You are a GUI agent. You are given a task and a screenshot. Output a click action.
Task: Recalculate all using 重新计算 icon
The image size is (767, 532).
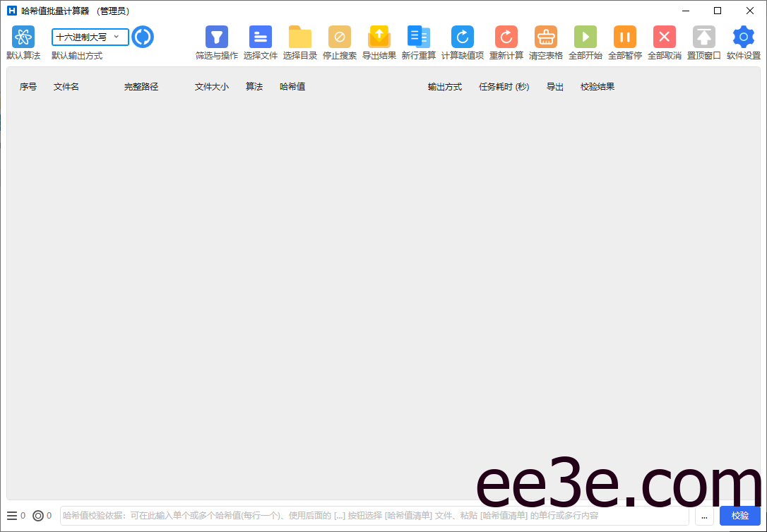(505, 37)
